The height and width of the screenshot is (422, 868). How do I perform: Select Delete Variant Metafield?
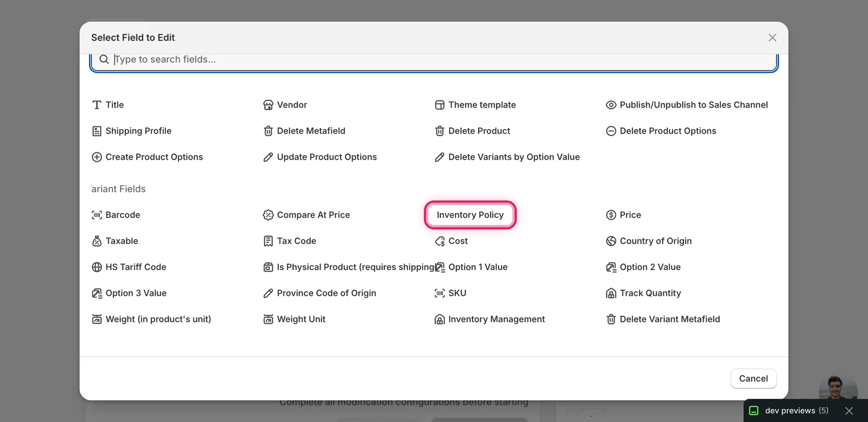coord(663,319)
